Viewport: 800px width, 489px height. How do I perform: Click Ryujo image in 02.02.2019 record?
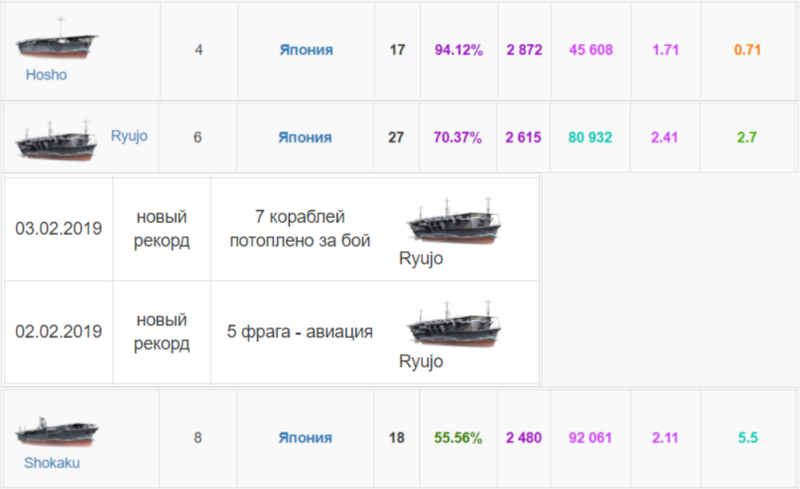(x=454, y=324)
